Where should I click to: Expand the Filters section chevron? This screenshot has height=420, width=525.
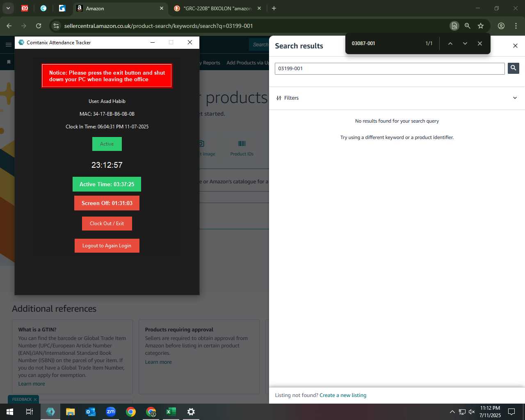515,98
